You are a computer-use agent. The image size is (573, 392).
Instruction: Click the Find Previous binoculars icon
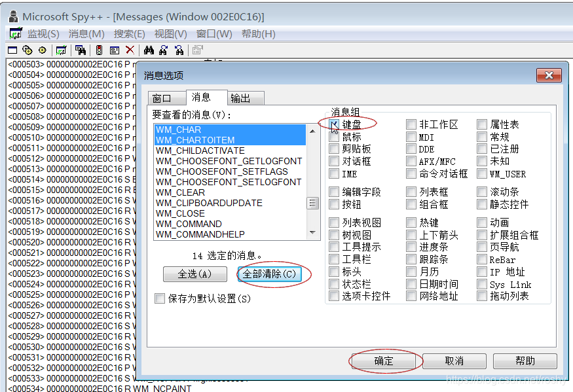tap(179, 50)
